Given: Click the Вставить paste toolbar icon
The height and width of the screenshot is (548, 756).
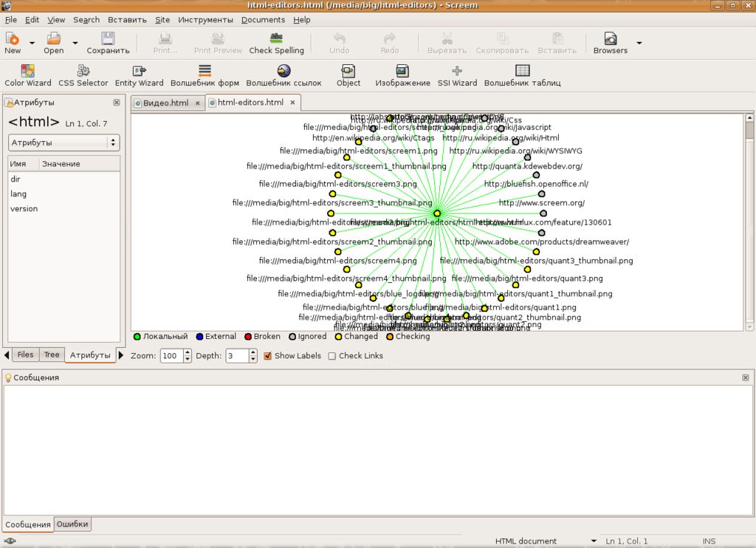Looking at the screenshot, I should [557, 38].
